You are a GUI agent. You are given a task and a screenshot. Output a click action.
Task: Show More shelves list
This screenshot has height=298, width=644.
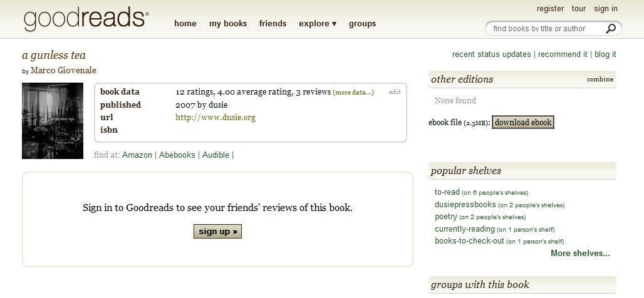[x=580, y=254]
